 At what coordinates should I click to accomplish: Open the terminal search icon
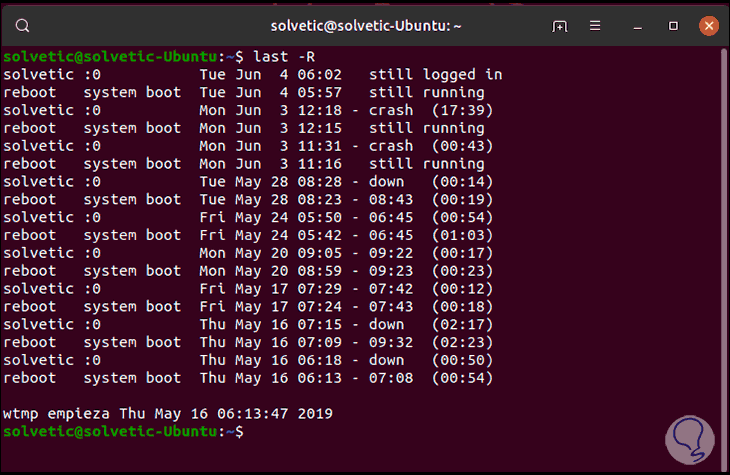[22, 26]
